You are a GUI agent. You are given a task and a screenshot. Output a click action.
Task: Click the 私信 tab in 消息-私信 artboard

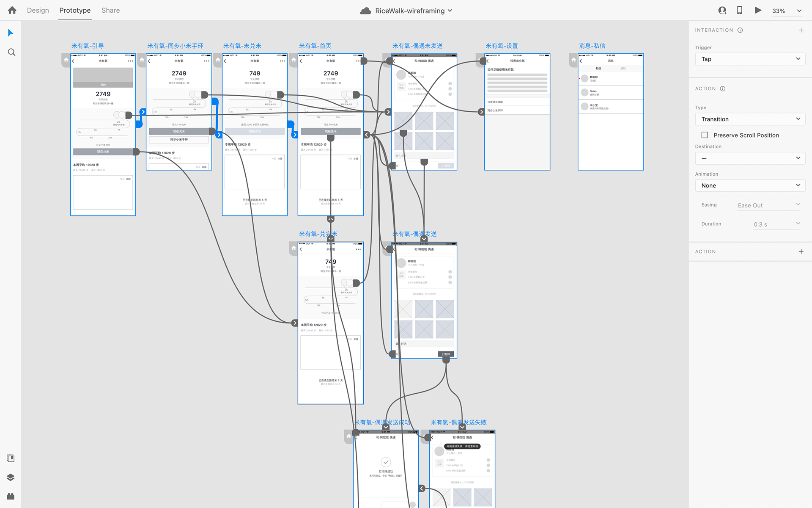[598, 68]
